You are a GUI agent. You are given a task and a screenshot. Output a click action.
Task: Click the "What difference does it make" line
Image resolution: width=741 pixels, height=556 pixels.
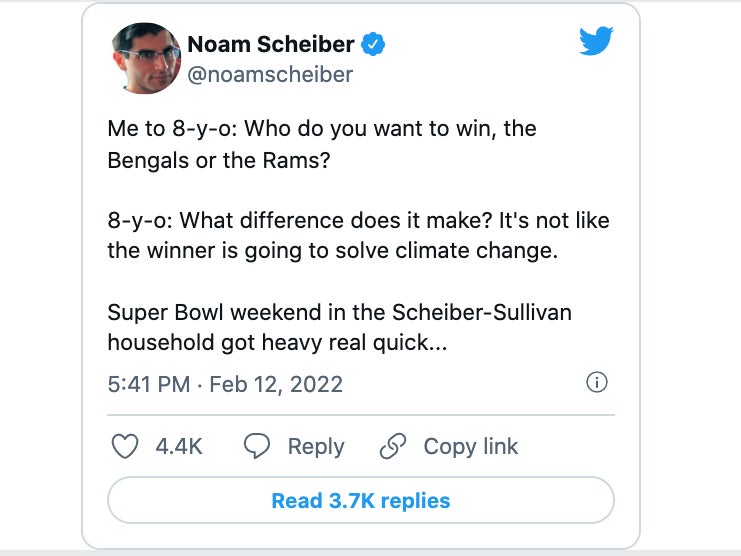point(358,220)
